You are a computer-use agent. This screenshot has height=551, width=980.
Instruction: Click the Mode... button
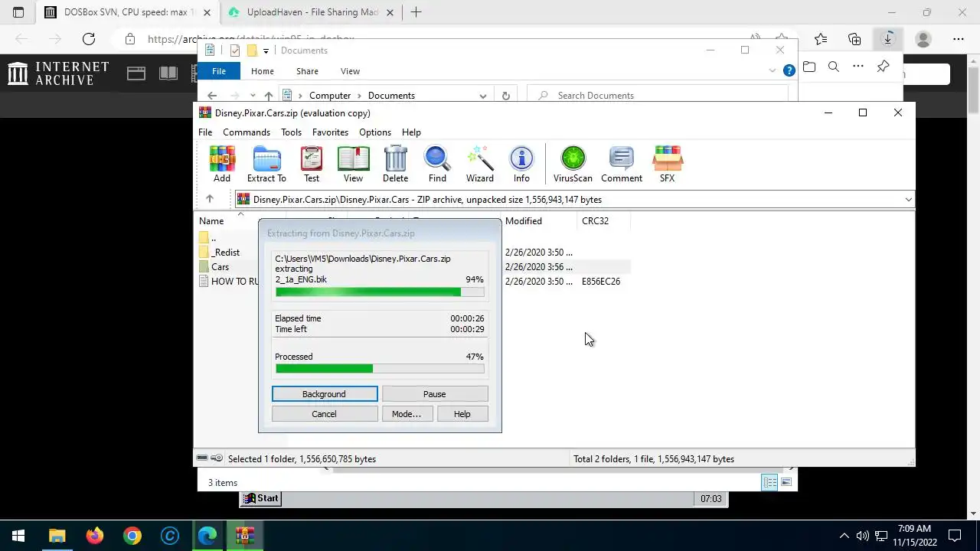pyautogui.click(x=407, y=414)
